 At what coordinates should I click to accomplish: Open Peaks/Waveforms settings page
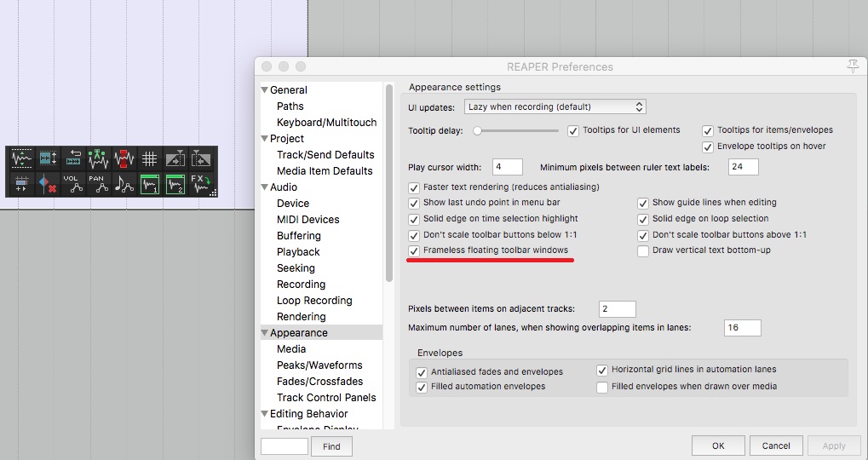coord(319,365)
